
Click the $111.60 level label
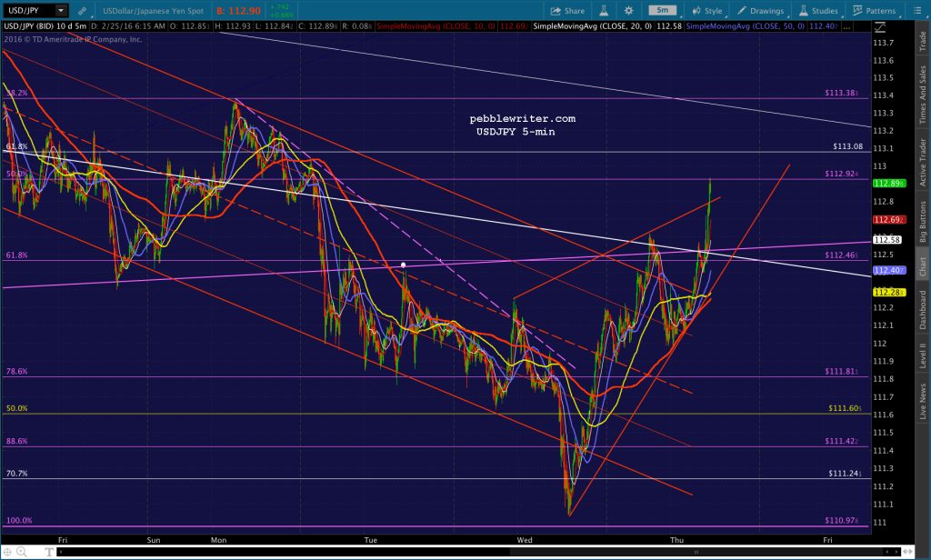(x=845, y=408)
